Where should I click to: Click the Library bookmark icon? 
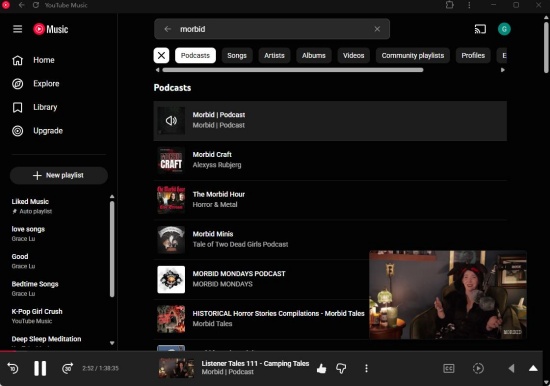18,107
